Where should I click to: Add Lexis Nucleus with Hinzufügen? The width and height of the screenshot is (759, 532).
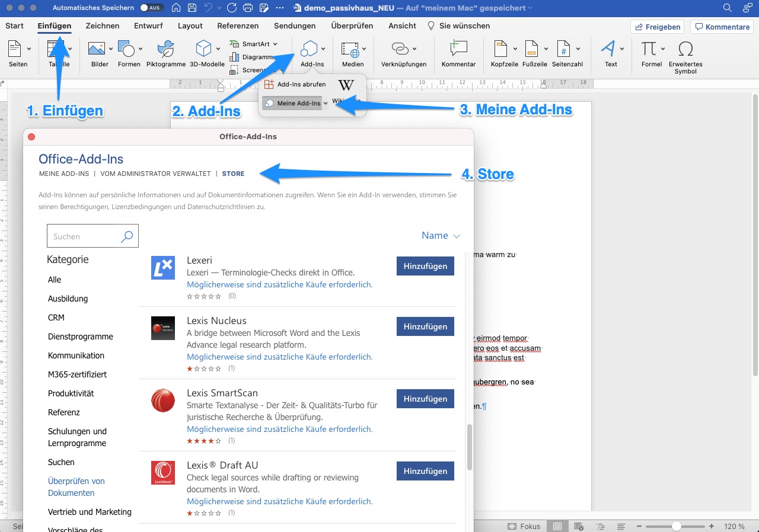click(x=425, y=326)
